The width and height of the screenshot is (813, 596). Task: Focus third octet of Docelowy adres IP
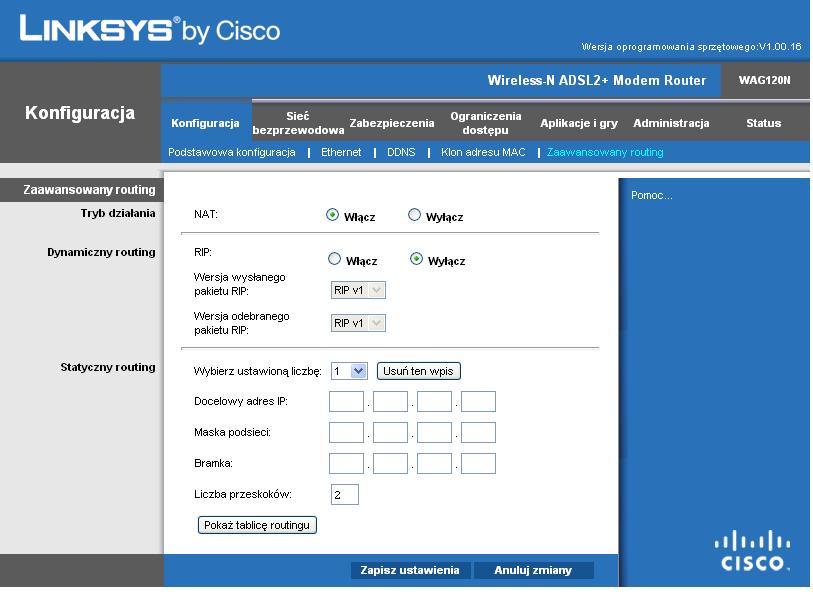(434, 401)
